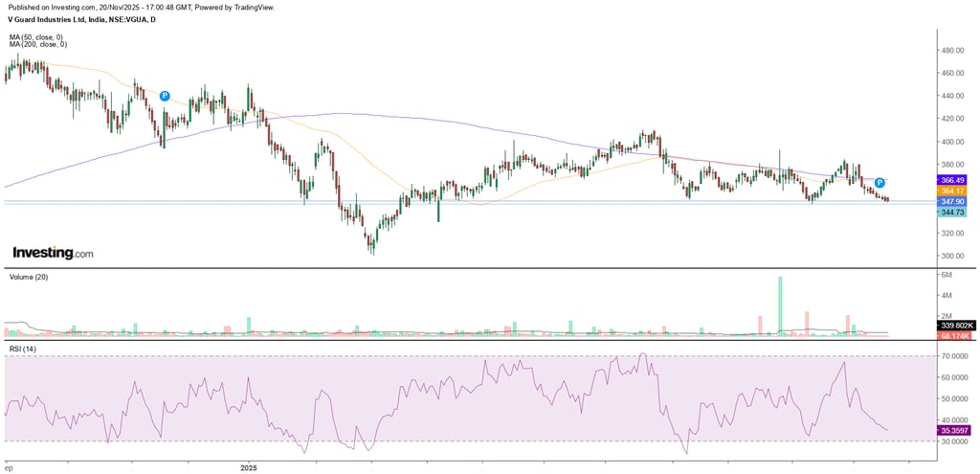
Task: Click the 2M volume axis label
Action: [947, 316]
